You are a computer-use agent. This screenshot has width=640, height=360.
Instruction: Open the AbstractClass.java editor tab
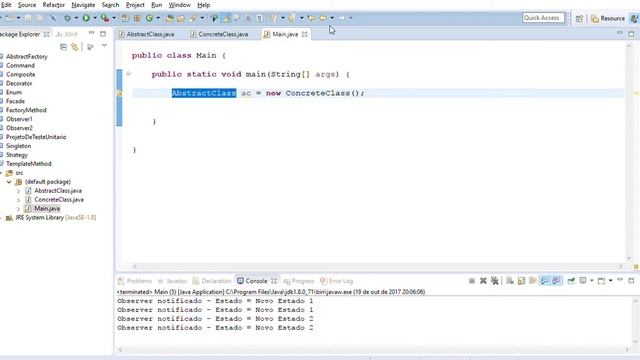coord(146,34)
